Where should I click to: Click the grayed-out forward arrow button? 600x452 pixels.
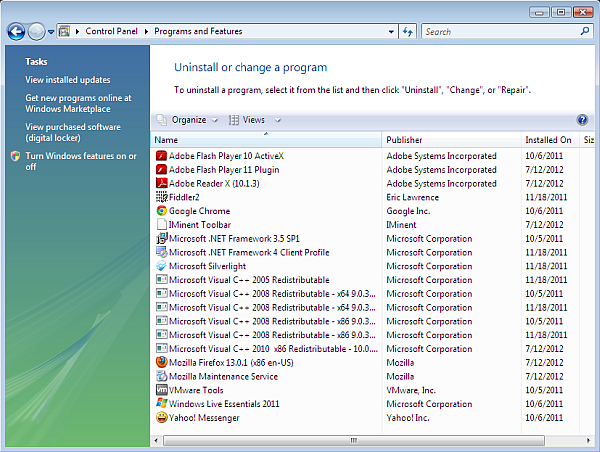[37, 32]
